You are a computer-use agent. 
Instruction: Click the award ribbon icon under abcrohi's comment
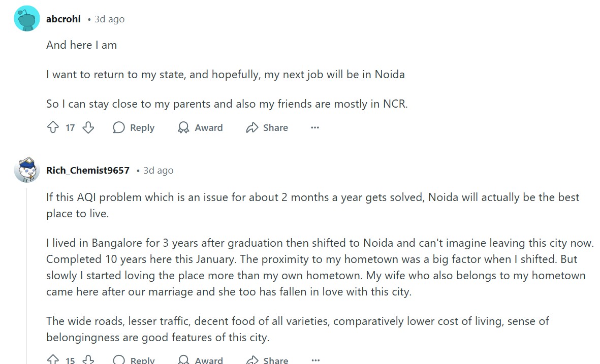coord(183,127)
